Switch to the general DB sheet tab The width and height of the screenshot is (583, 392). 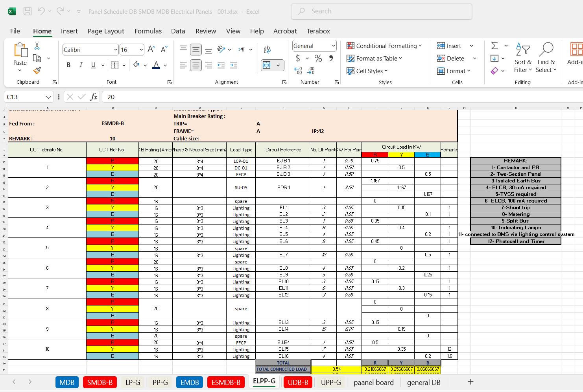point(424,382)
